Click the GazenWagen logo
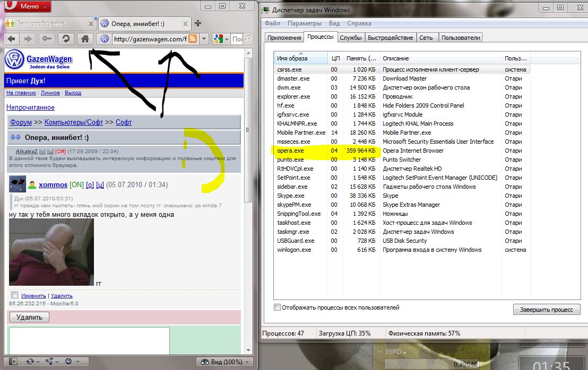This screenshot has width=588, height=370. [39, 60]
